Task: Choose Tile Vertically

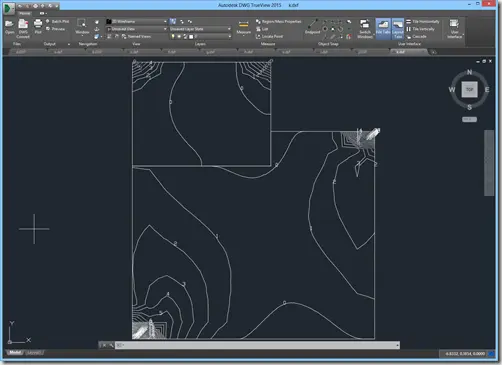Action: tap(420, 29)
